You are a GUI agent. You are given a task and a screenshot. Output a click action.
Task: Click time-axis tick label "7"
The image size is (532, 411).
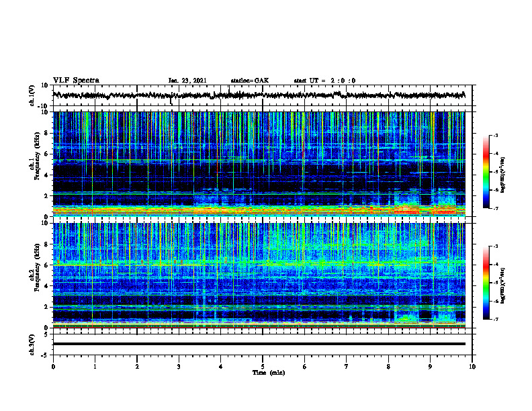(347, 367)
